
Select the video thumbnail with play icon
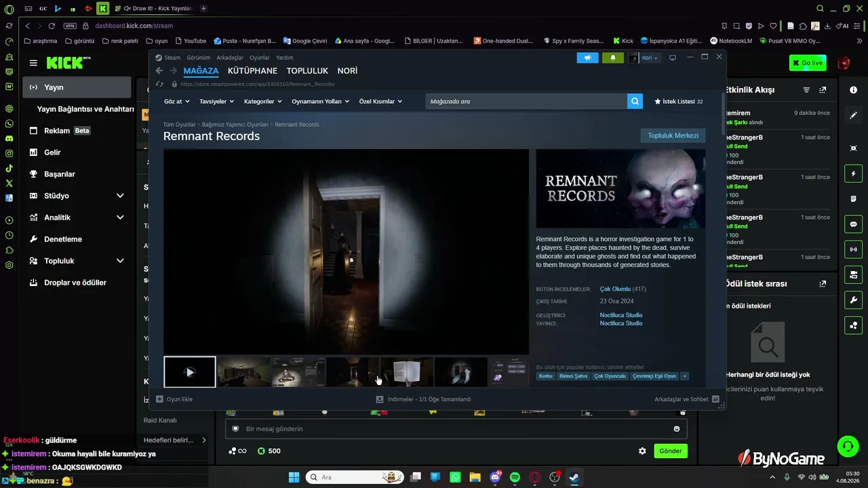coord(190,372)
